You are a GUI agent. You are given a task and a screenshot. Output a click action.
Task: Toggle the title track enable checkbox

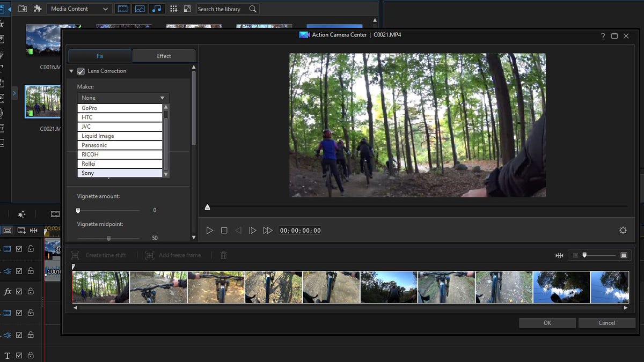pyautogui.click(x=19, y=355)
